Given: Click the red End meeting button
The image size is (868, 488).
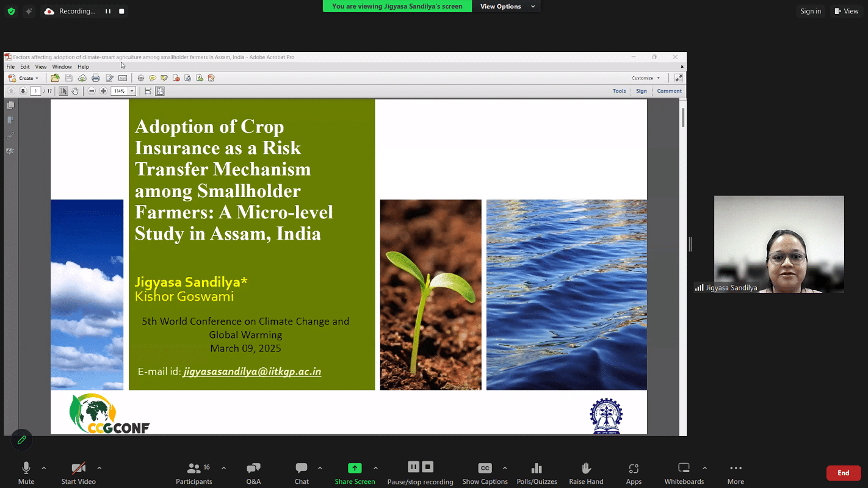Looking at the screenshot, I should pyautogui.click(x=843, y=473).
